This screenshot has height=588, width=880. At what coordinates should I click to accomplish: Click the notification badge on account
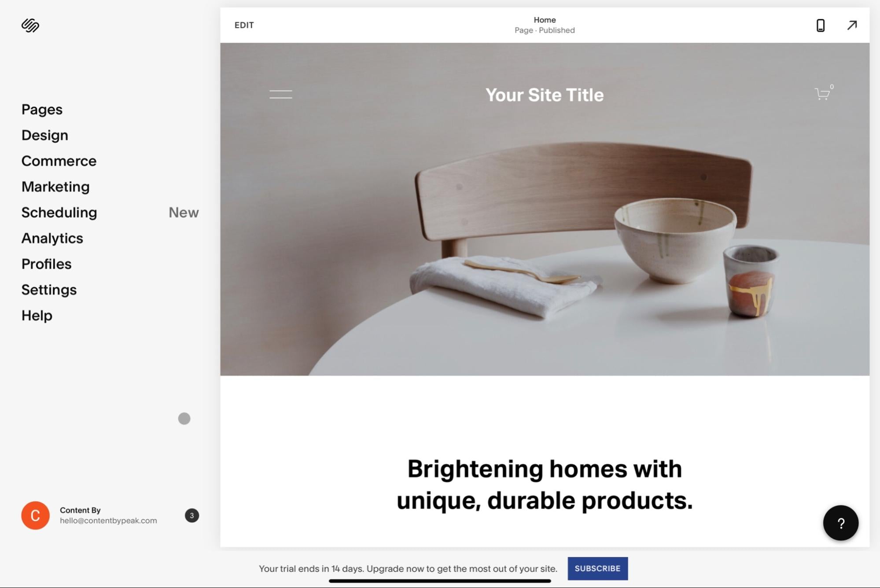(191, 516)
